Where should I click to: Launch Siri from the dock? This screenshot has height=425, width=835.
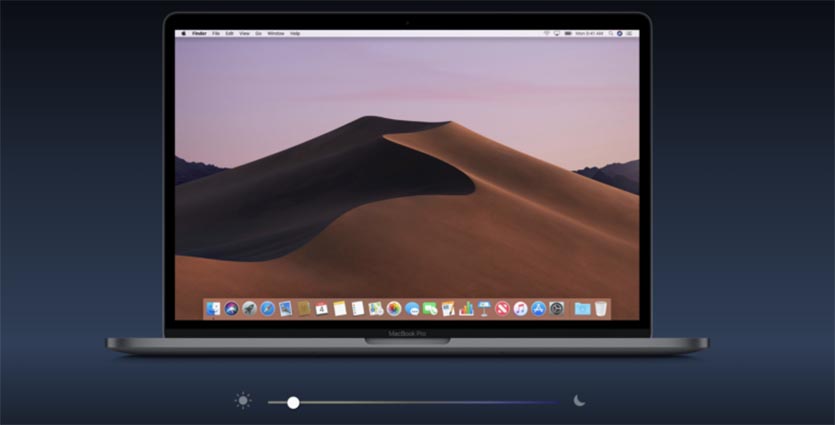click(x=231, y=308)
